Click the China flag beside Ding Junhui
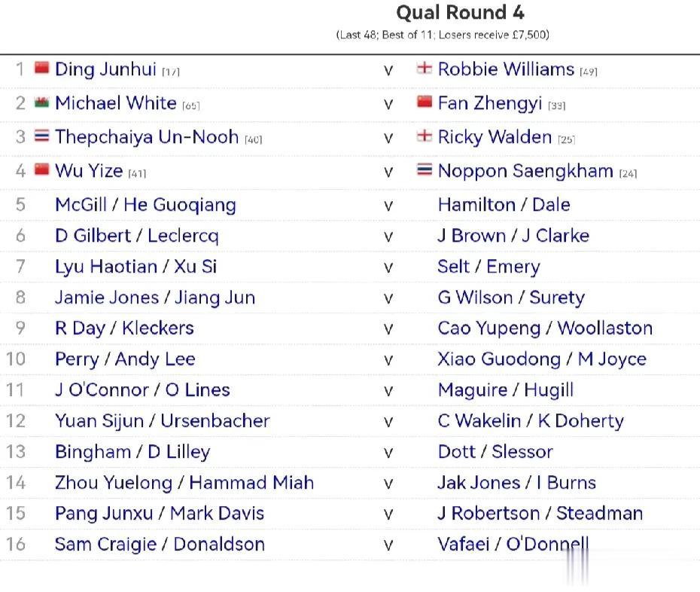The height and width of the screenshot is (592, 700). point(41,68)
